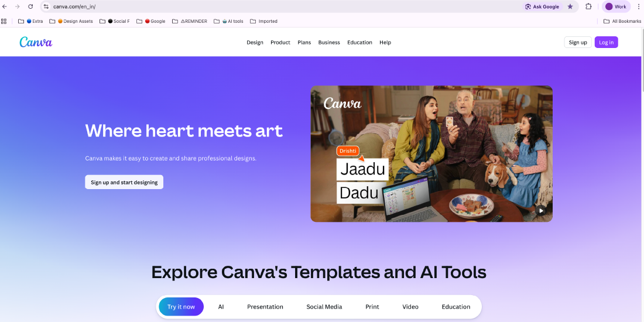Reload the page with the refresh icon
644x322 pixels.
[x=30, y=6]
